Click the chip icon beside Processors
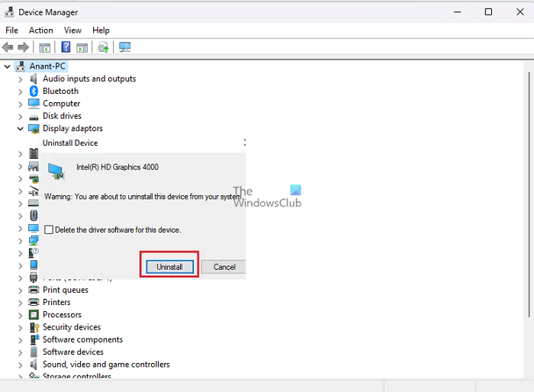The height and width of the screenshot is (392, 534). 34,315
